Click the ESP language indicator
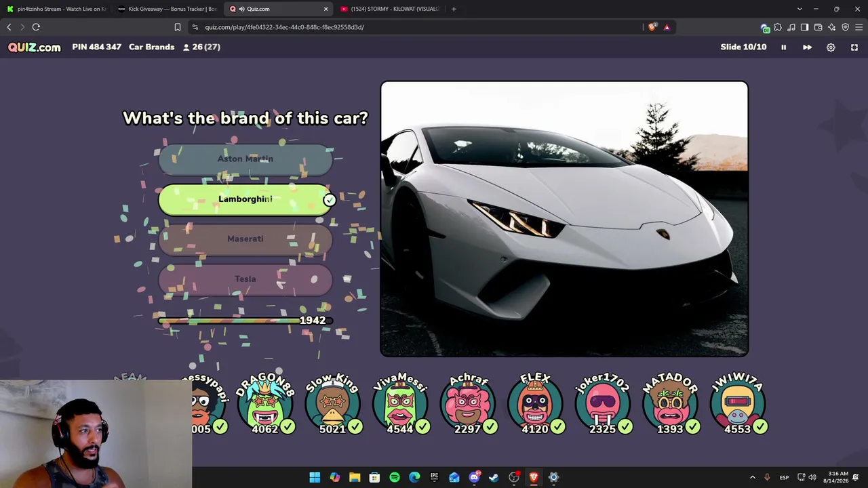This screenshot has width=868, height=488. click(784, 477)
